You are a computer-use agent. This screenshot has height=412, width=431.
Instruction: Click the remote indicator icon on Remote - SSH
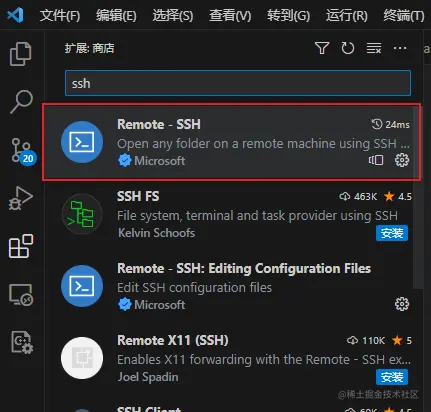click(376, 160)
